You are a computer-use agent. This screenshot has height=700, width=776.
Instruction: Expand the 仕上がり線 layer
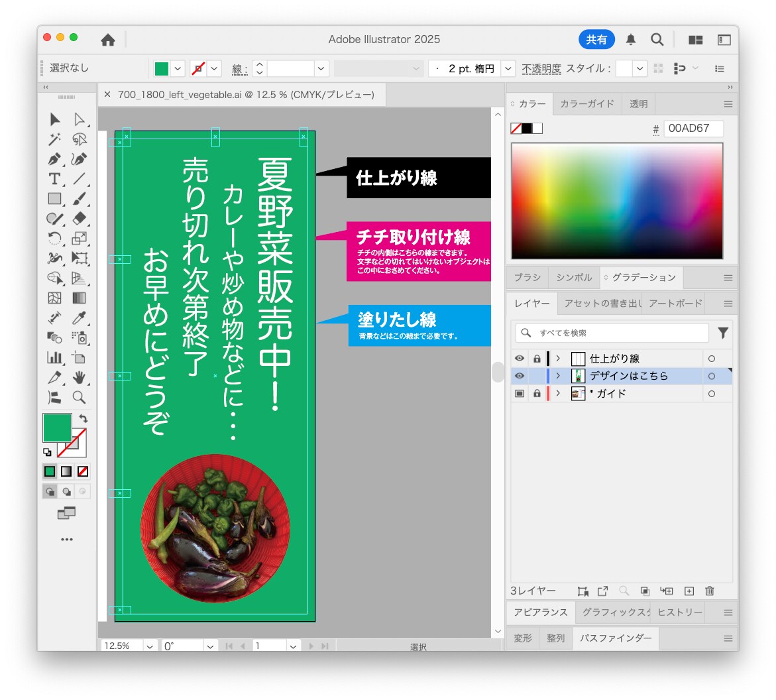coord(558,358)
